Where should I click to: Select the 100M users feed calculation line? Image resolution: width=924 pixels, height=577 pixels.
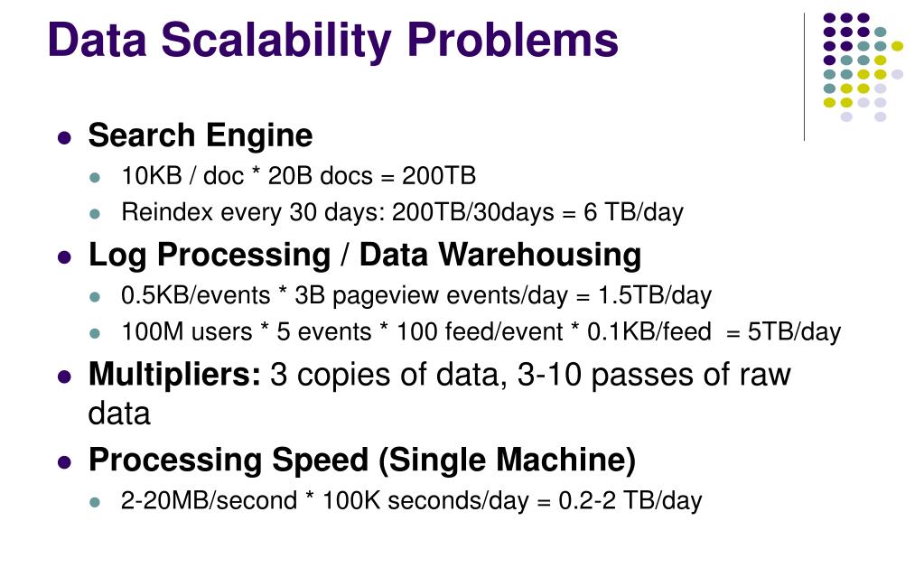click(x=481, y=332)
